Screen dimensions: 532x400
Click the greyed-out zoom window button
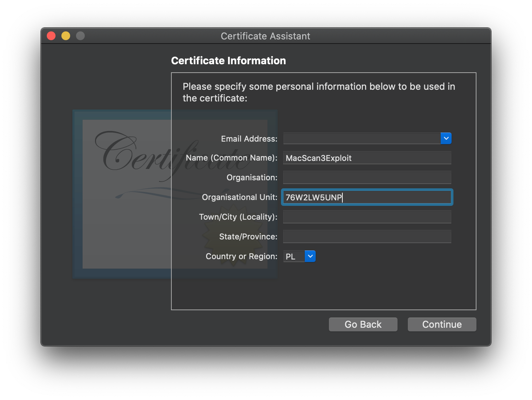[80, 36]
